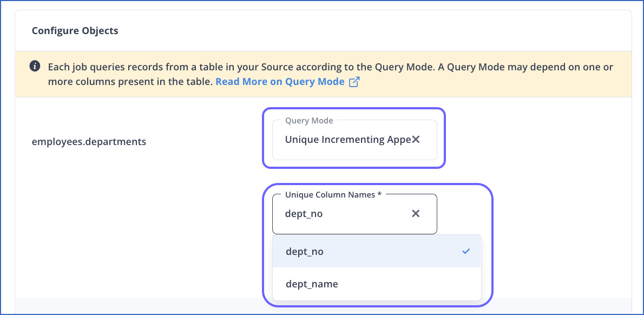The height and width of the screenshot is (315, 644).
Task: Click the Unique Incrementing Append value
Action: pos(345,139)
